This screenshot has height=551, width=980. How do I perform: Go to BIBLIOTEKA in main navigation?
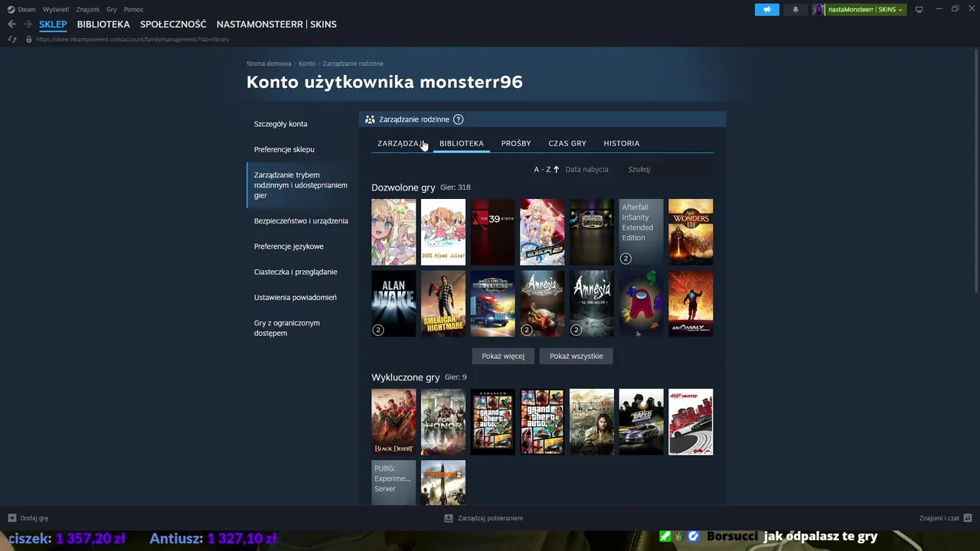[x=103, y=24]
